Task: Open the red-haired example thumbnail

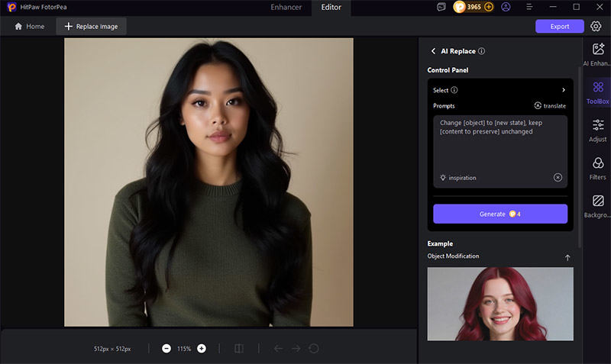Action: (x=500, y=304)
